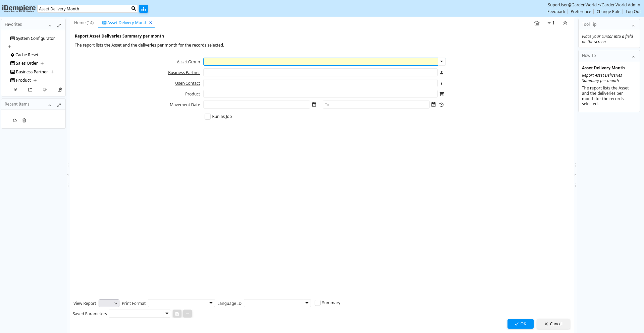Click the home icon at top right
Image resolution: width=644 pixels, height=333 pixels.
(537, 23)
